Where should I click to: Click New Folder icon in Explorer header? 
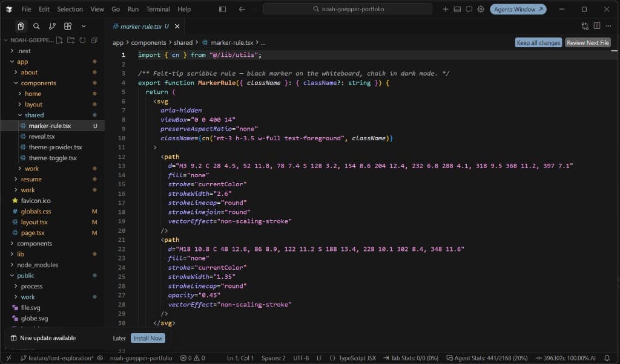pos(71,40)
